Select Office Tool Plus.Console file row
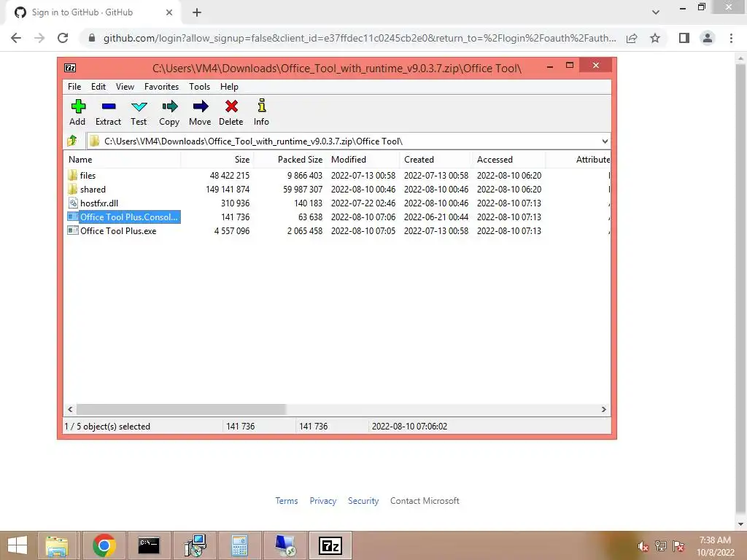The image size is (747, 560). (337, 217)
